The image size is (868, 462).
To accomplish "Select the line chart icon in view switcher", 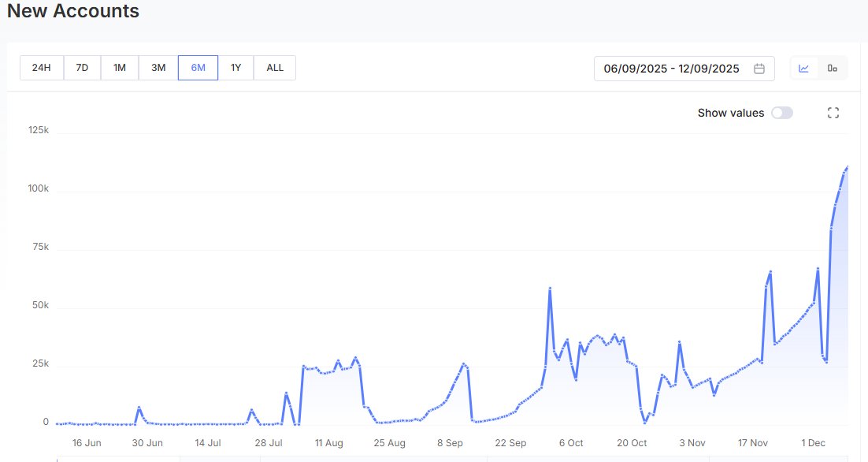I will pos(803,68).
